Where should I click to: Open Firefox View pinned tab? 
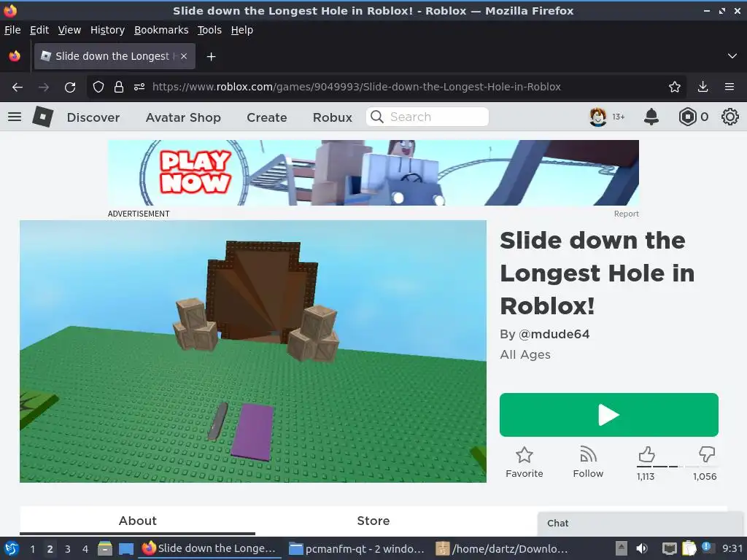click(x=15, y=56)
